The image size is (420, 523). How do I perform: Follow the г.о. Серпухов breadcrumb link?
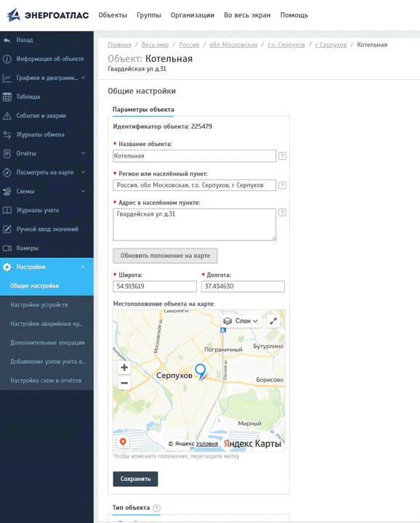tap(286, 45)
